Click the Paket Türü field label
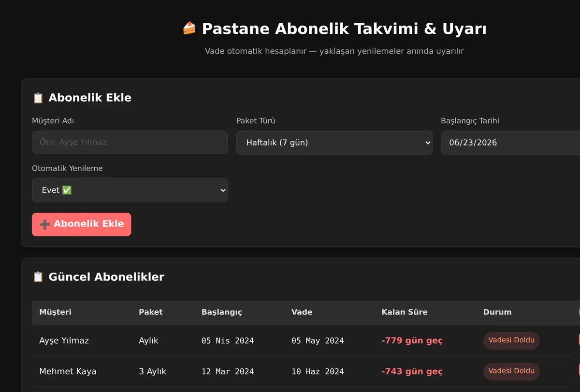Viewport: 580px width, 392px height. (x=256, y=121)
